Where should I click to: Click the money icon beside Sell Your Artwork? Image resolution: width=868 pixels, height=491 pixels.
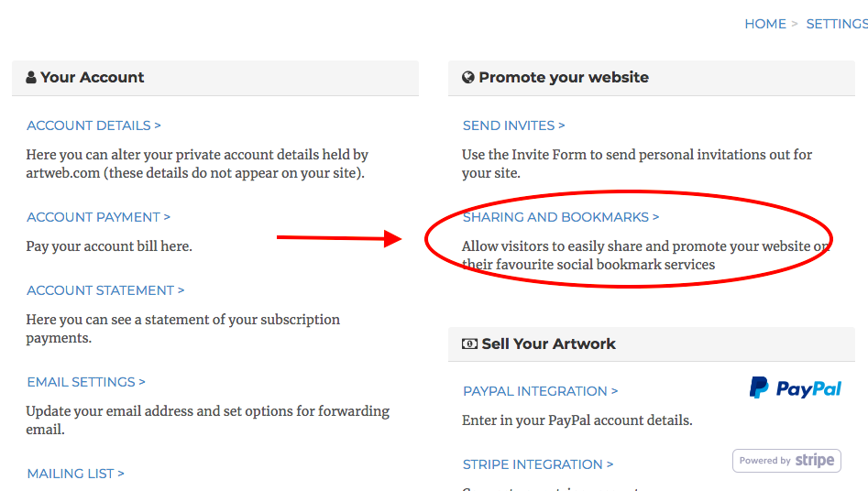469,344
